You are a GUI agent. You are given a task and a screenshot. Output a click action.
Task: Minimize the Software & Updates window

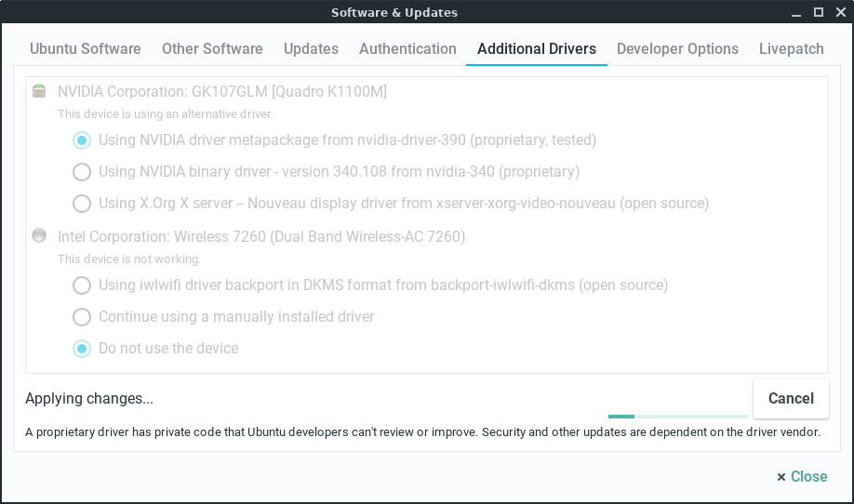click(797, 13)
